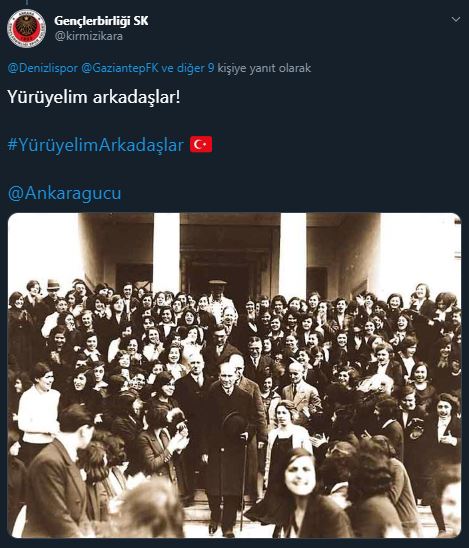Show the 've diğer 9' replied accounts
The height and width of the screenshot is (548, 469).
[188, 68]
